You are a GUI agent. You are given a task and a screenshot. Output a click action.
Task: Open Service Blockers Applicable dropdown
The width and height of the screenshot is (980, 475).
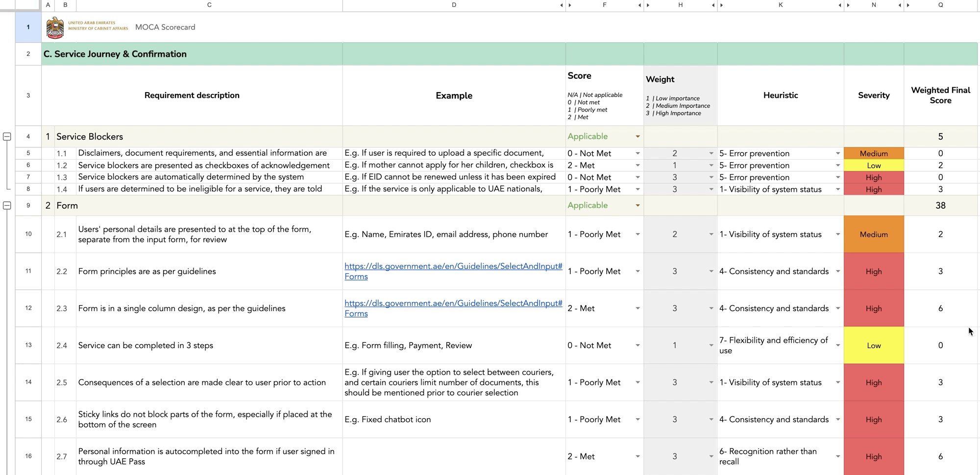637,137
